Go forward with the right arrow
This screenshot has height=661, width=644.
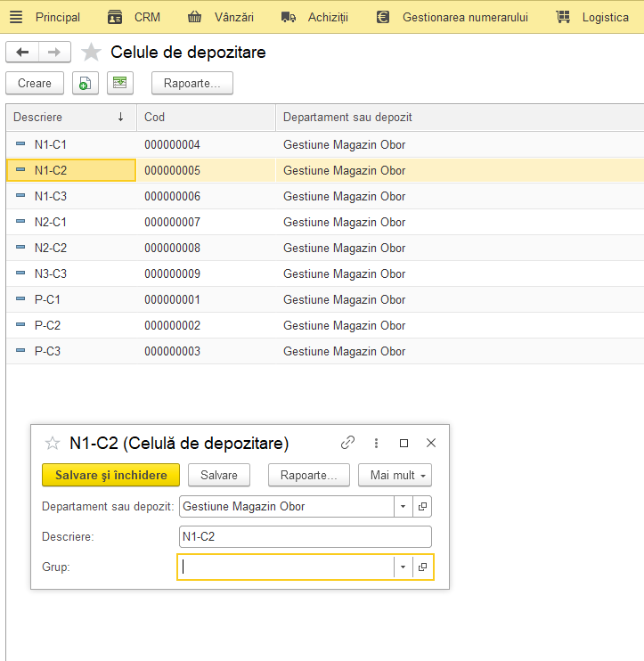54,53
